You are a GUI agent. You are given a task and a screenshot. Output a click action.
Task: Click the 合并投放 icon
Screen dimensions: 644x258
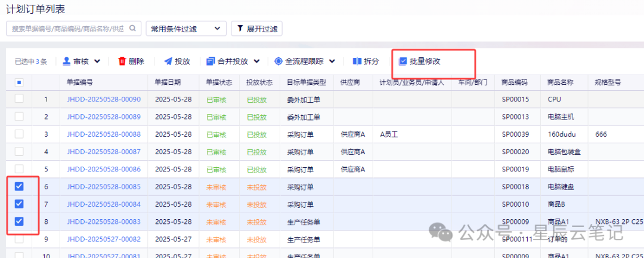tap(210, 62)
